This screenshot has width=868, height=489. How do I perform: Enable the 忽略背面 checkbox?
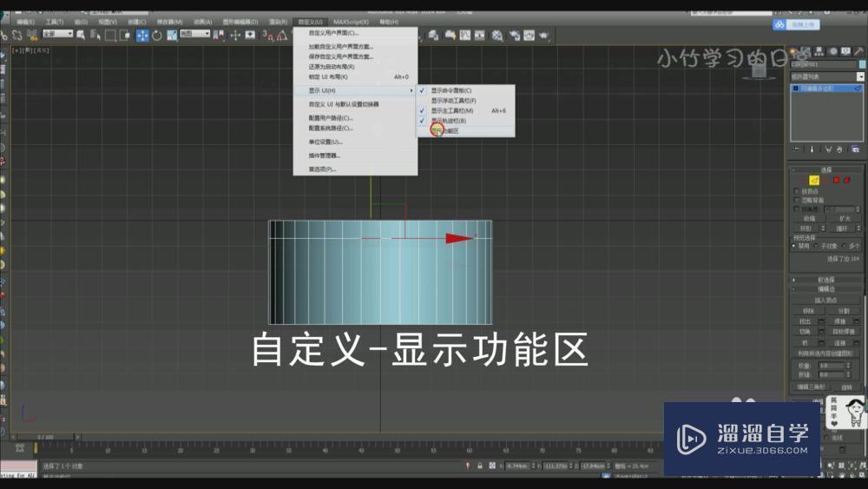coord(797,200)
